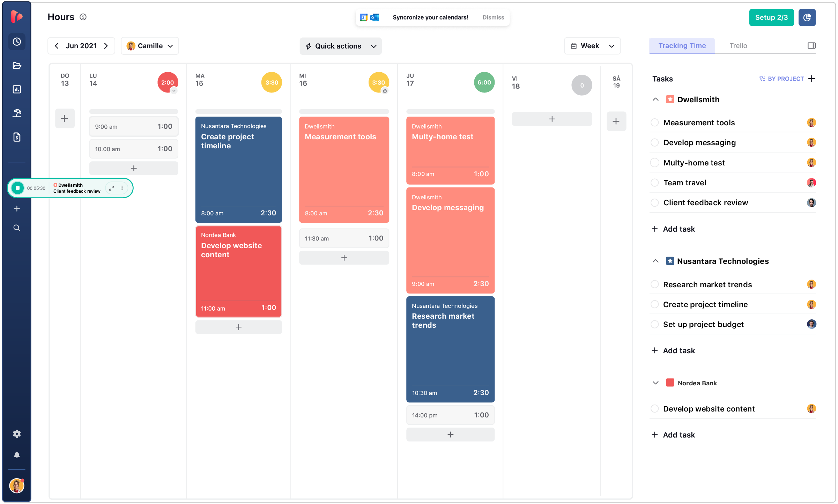
Task: Collapse the Nusantara Technologies project group
Action: [x=655, y=261]
